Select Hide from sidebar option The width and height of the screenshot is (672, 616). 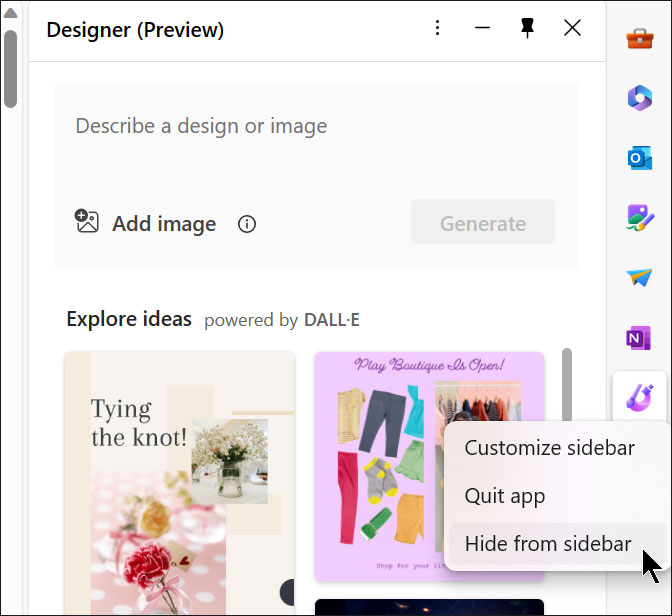[548, 544]
